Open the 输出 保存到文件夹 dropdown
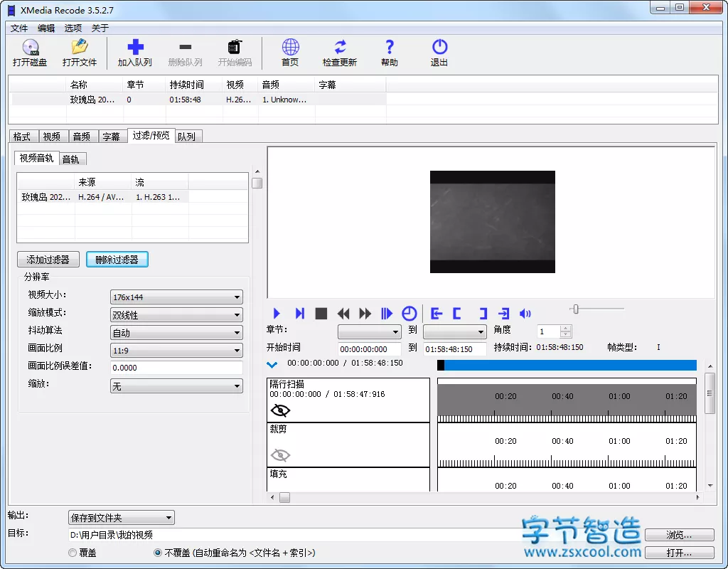 coord(121,518)
